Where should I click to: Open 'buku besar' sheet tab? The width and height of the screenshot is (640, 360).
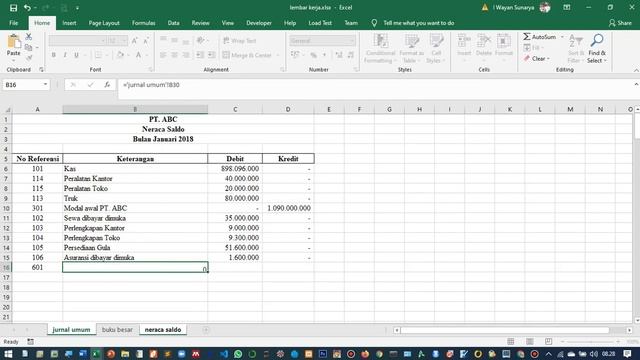(117, 330)
